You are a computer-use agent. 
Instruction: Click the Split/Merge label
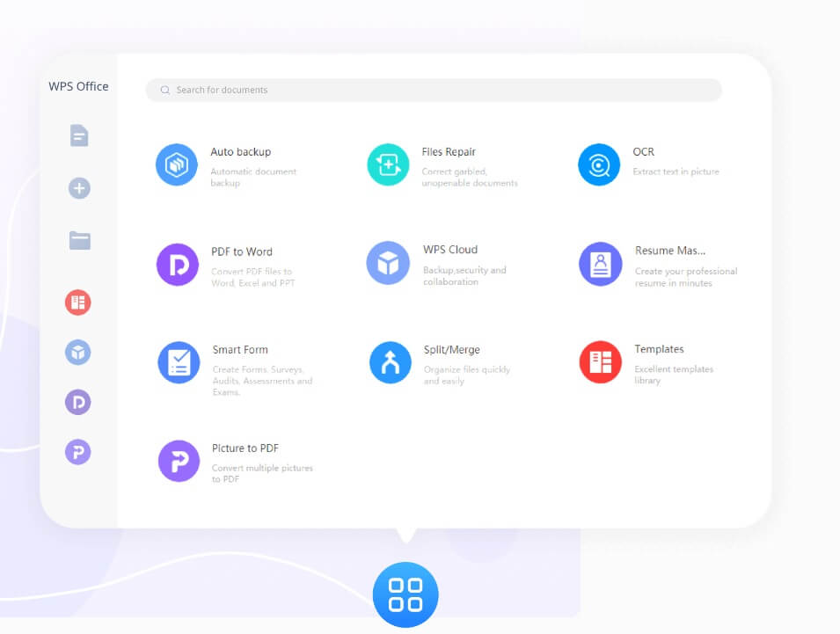[451, 350]
